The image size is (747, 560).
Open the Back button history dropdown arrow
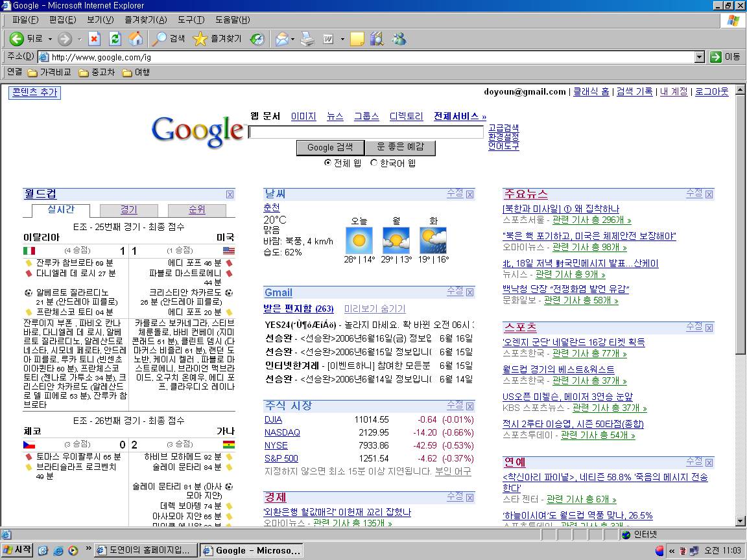50,39
